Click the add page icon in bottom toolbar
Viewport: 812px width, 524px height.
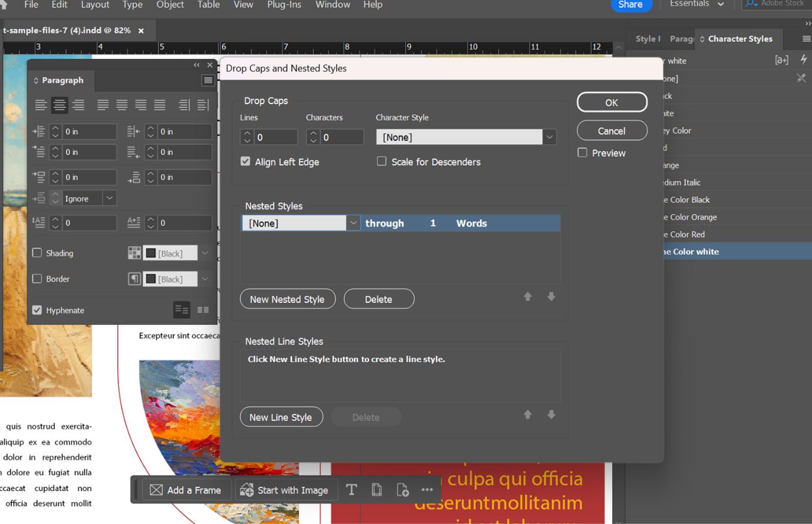pyautogui.click(x=402, y=490)
